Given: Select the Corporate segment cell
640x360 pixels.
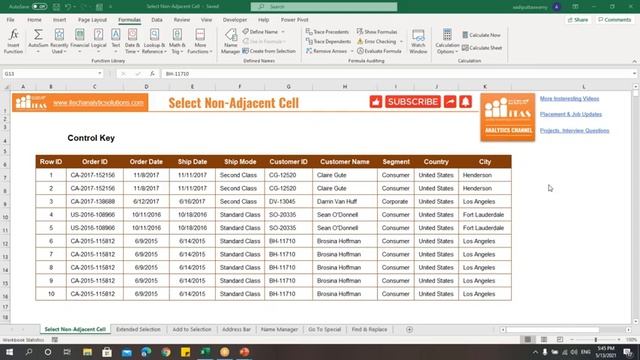Looking at the screenshot, I should (396, 202).
